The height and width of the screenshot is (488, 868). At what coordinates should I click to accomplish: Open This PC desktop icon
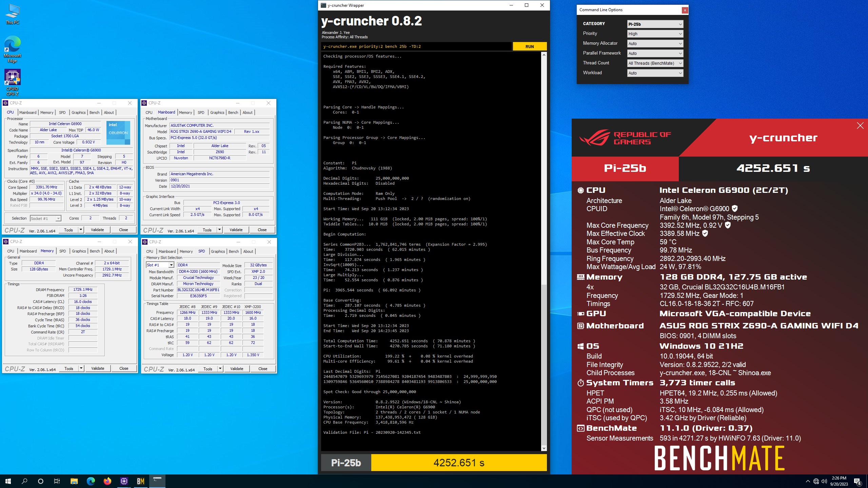(13, 14)
